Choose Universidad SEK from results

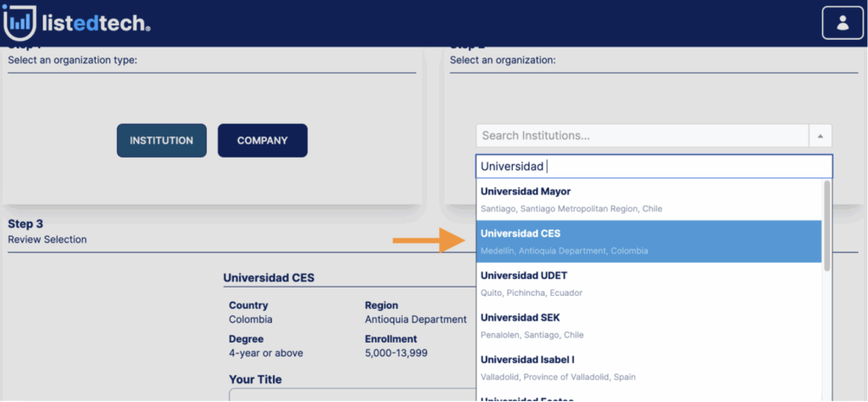pyautogui.click(x=648, y=326)
